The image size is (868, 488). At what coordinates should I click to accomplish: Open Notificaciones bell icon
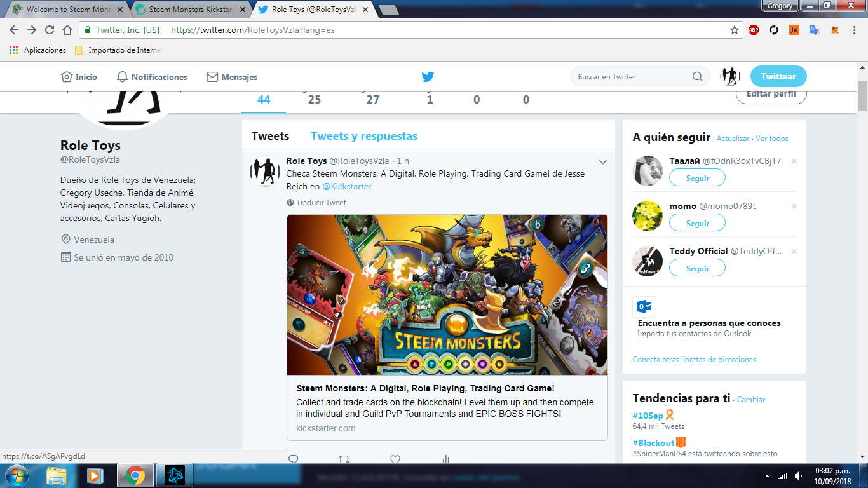pyautogui.click(x=123, y=77)
